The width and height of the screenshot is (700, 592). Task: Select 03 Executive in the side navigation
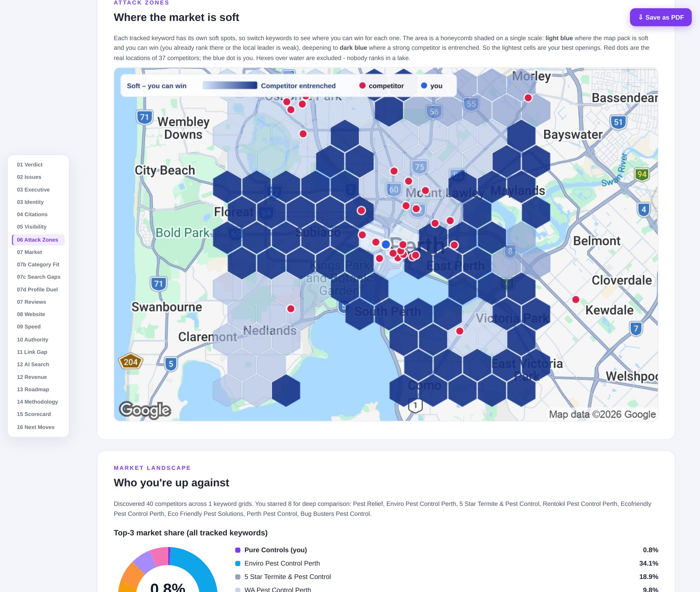pyautogui.click(x=33, y=190)
